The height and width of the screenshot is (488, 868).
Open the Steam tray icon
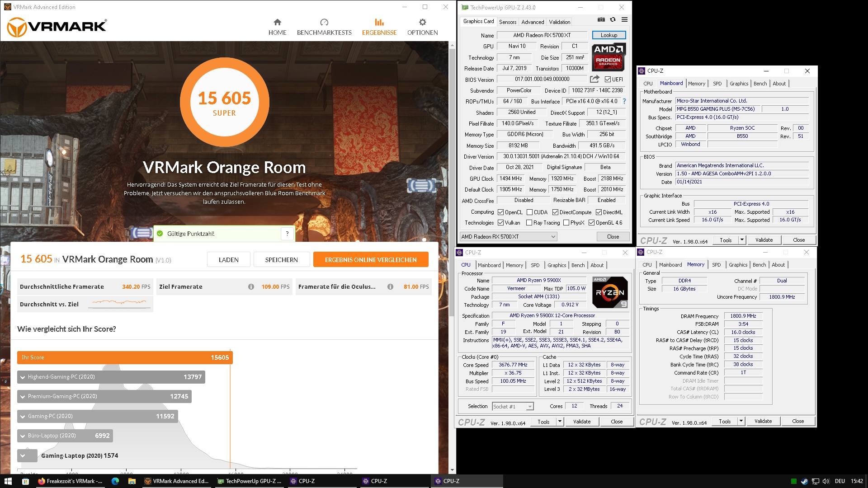pos(804,481)
